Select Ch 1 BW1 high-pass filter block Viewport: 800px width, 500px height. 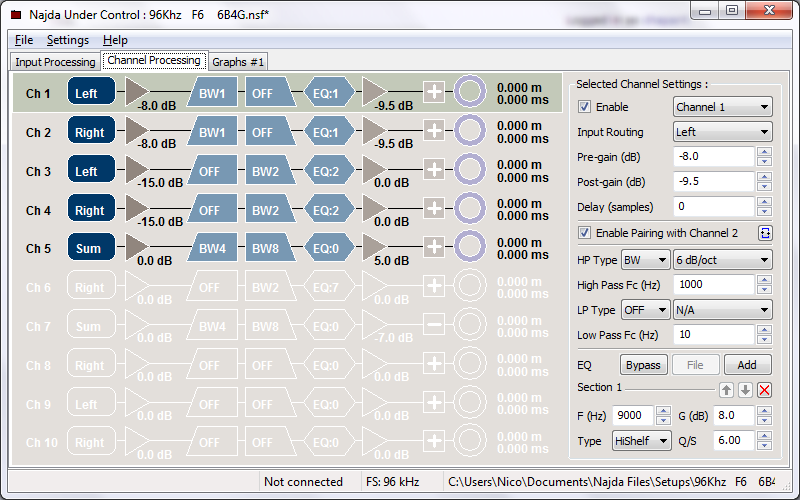(x=212, y=92)
